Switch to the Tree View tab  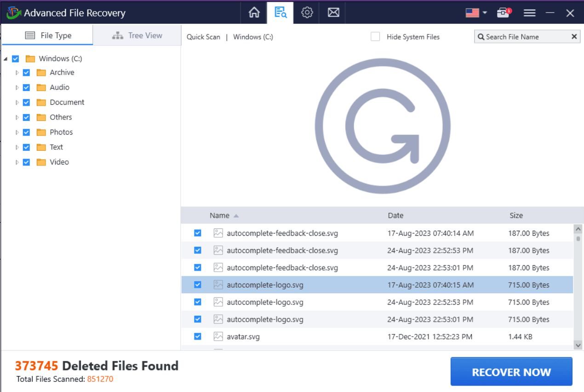pyautogui.click(x=137, y=35)
